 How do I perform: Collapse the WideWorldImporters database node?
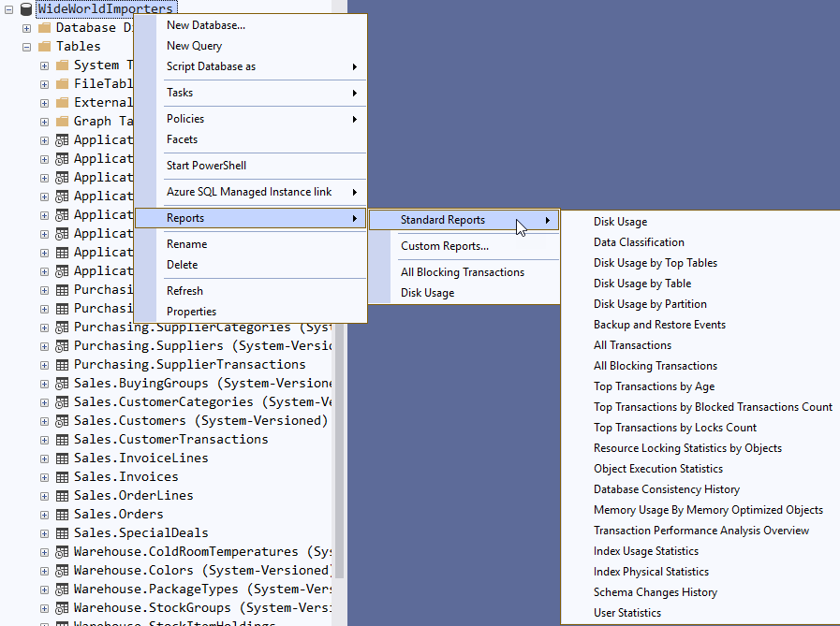coord(9,9)
